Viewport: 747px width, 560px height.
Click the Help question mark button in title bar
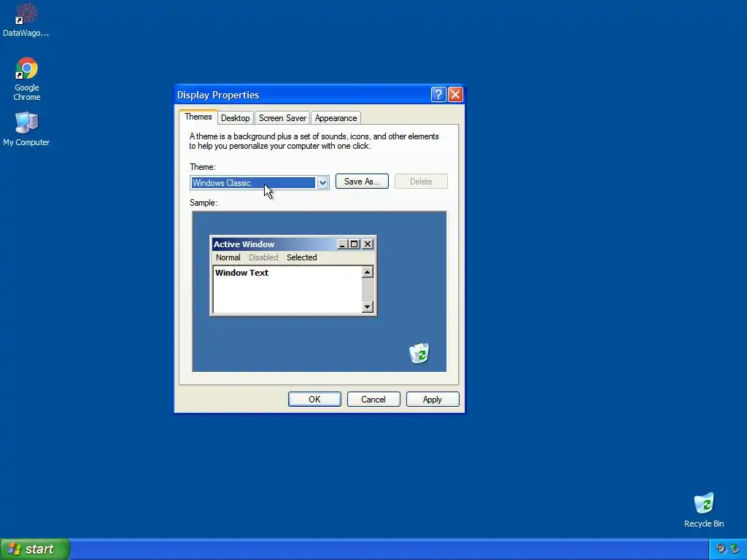[x=438, y=94]
